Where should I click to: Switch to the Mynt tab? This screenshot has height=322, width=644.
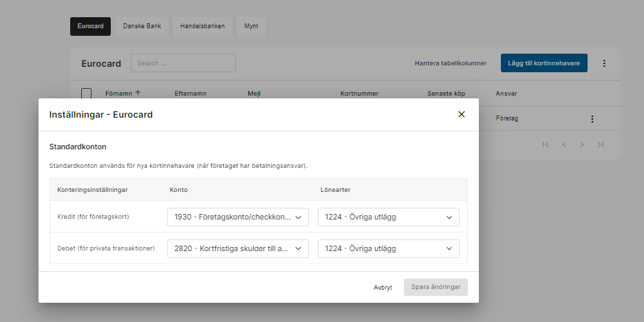[x=251, y=26]
